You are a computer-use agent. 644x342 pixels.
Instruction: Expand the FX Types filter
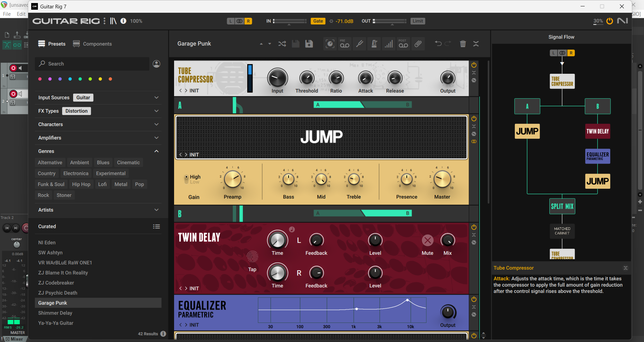click(x=156, y=111)
